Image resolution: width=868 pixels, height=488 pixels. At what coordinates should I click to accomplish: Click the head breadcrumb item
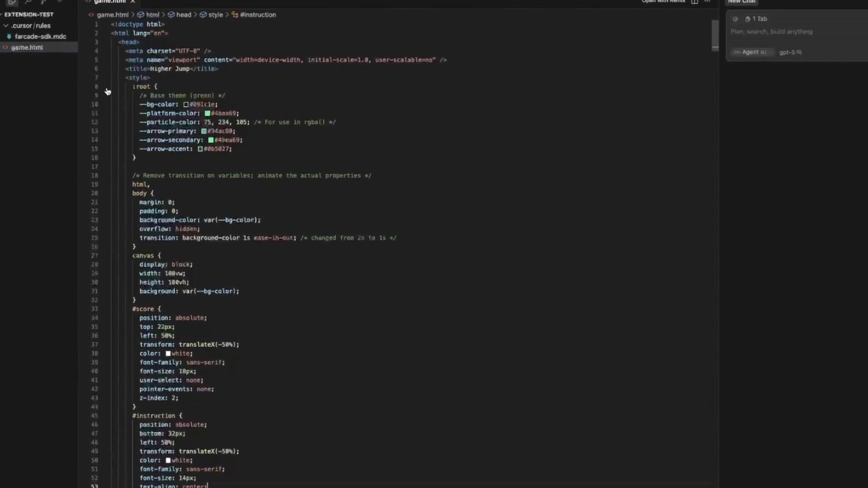pos(184,15)
